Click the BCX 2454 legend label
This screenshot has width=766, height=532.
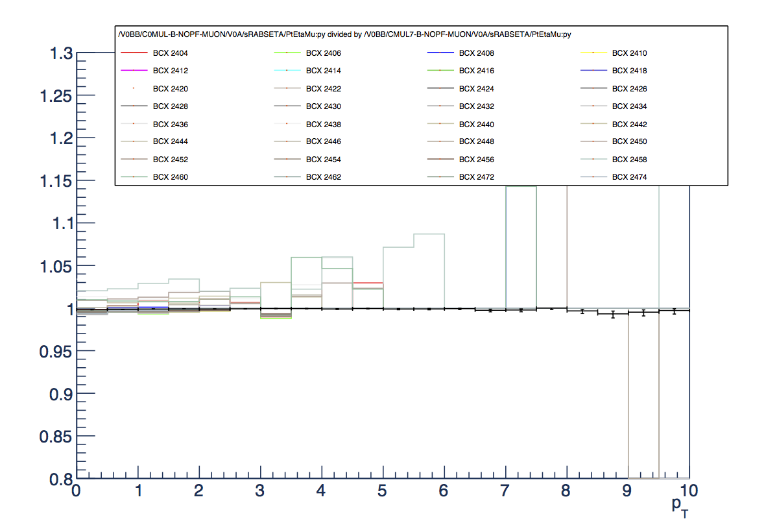tap(324, 159)
